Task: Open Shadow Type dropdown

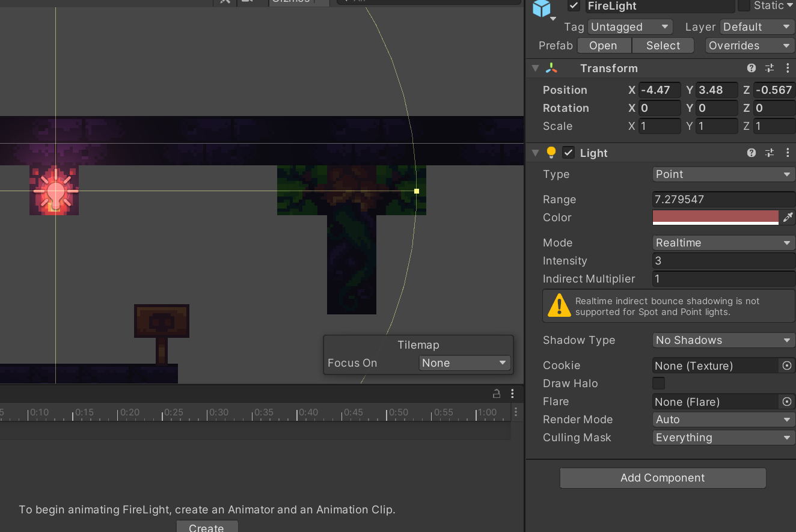Action: coord(724,340)
